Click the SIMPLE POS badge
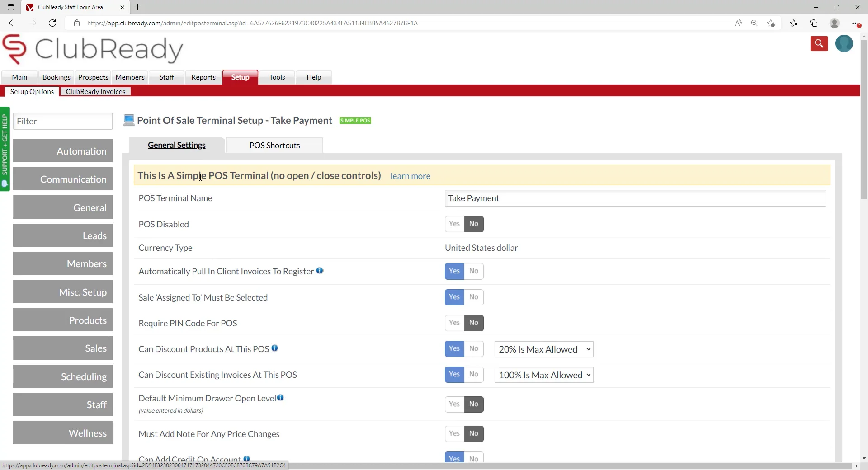Screen dimensions: 868x470 (355, 121)
